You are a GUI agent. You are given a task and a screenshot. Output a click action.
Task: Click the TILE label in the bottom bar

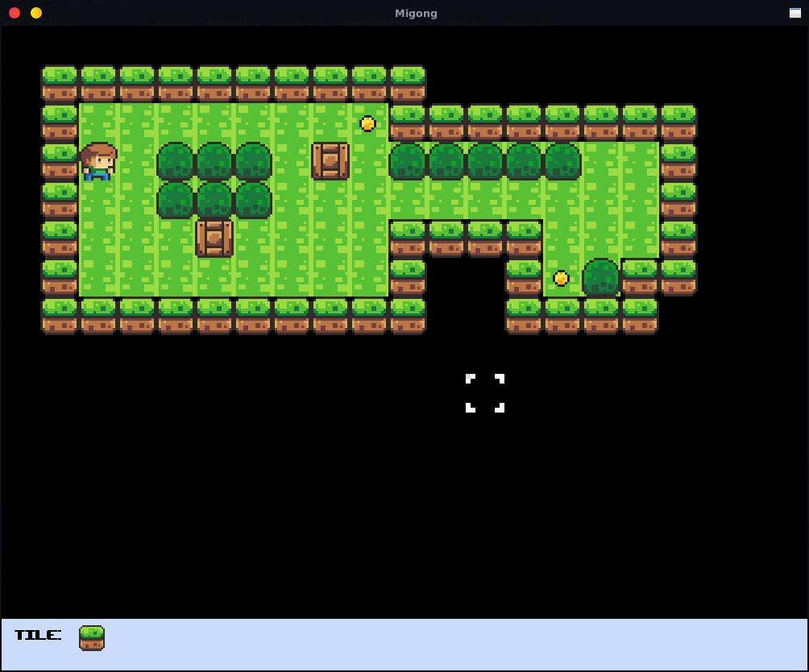pyautogui.click(x=38, y=635)
